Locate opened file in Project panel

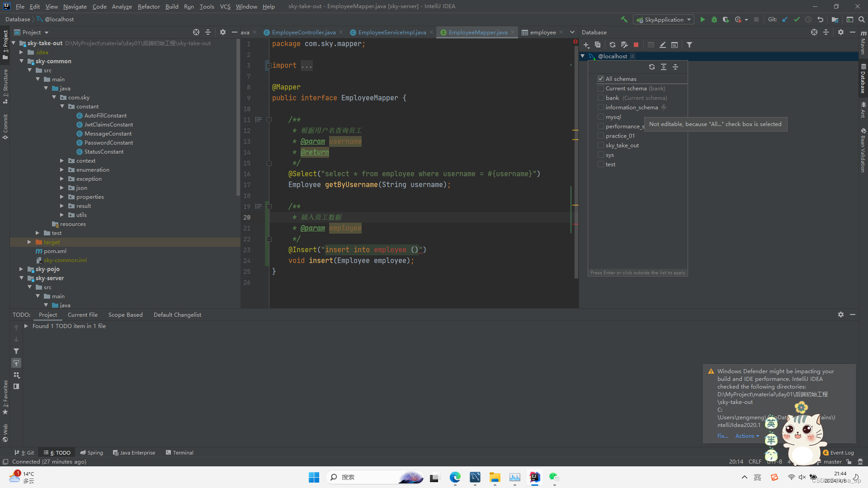(196, 32)
